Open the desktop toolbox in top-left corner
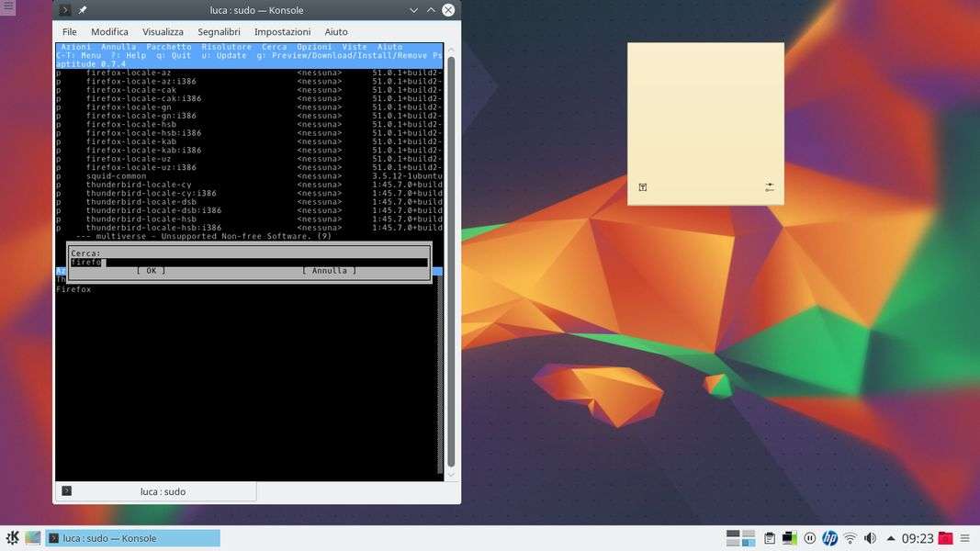 [x=7, y=6]
